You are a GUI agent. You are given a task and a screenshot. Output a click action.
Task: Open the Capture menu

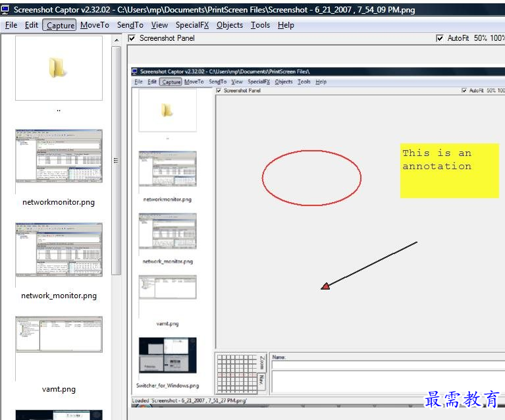click(59, 25)
